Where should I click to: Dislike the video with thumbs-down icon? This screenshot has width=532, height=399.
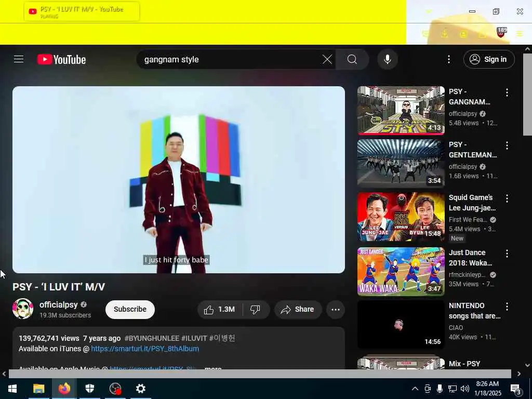pyautogui.click(x=256, y=310)
